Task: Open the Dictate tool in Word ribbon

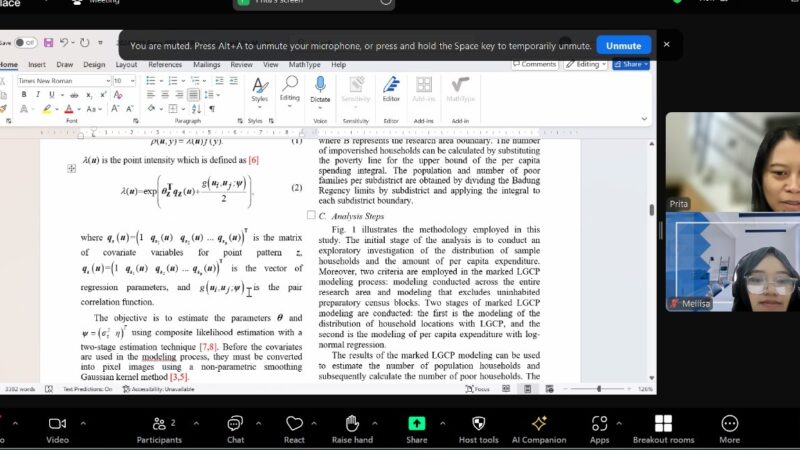Action: point(320,88)
